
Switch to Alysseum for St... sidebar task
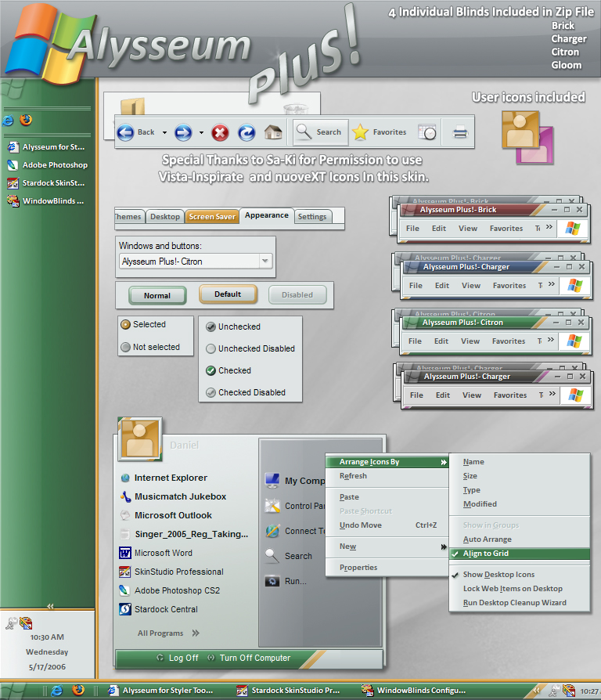coord(46,147)
